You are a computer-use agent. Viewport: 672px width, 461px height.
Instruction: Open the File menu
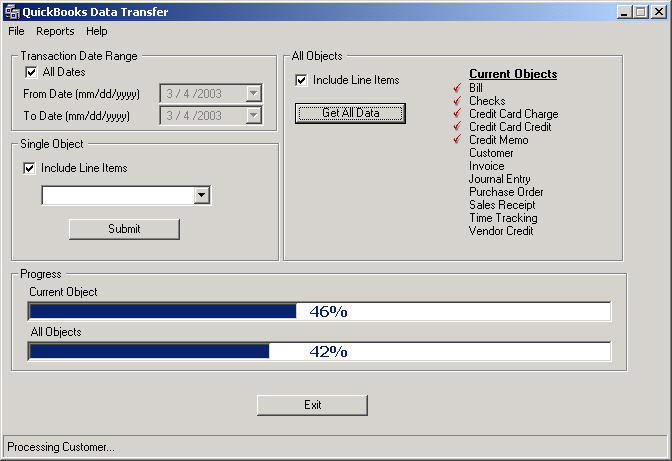click(x=16, y=31)
